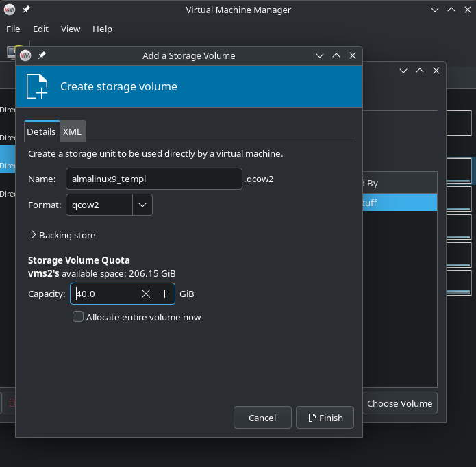
Task: Increase capacity with the plus stepper
Action: click(x=164, y=294)
